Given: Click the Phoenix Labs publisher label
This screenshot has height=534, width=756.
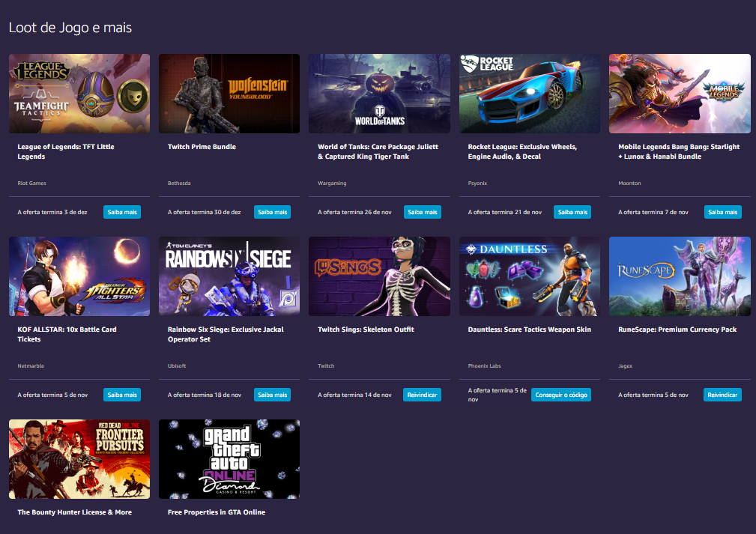Looking at the screenshot, I should [484, 365].
